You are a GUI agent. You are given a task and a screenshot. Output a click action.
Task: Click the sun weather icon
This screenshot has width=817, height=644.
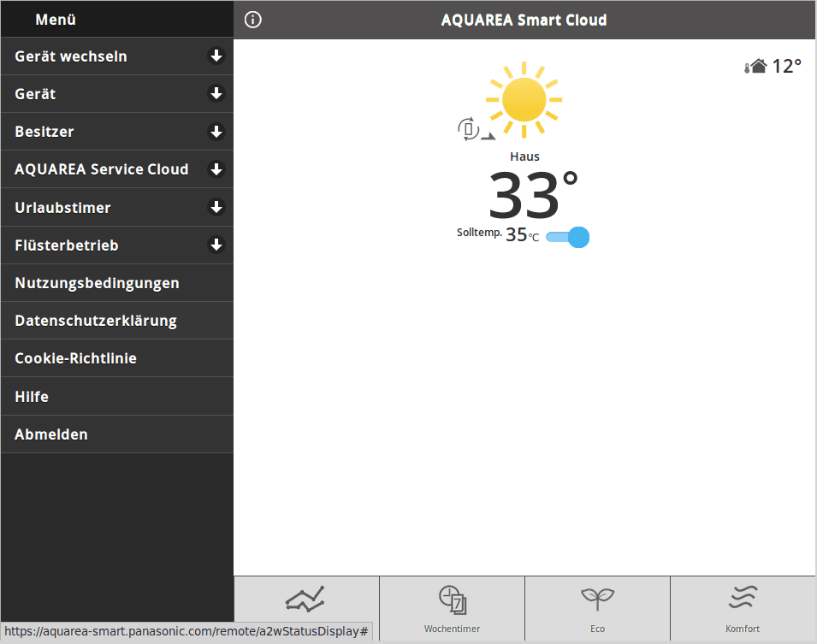click(524, 99)
